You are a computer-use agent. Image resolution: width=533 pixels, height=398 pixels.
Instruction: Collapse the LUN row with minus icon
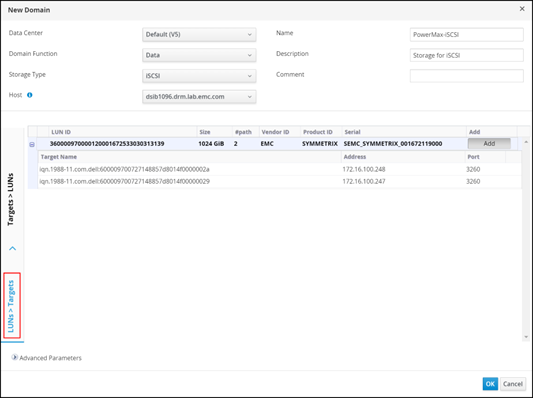coord(32,144)
